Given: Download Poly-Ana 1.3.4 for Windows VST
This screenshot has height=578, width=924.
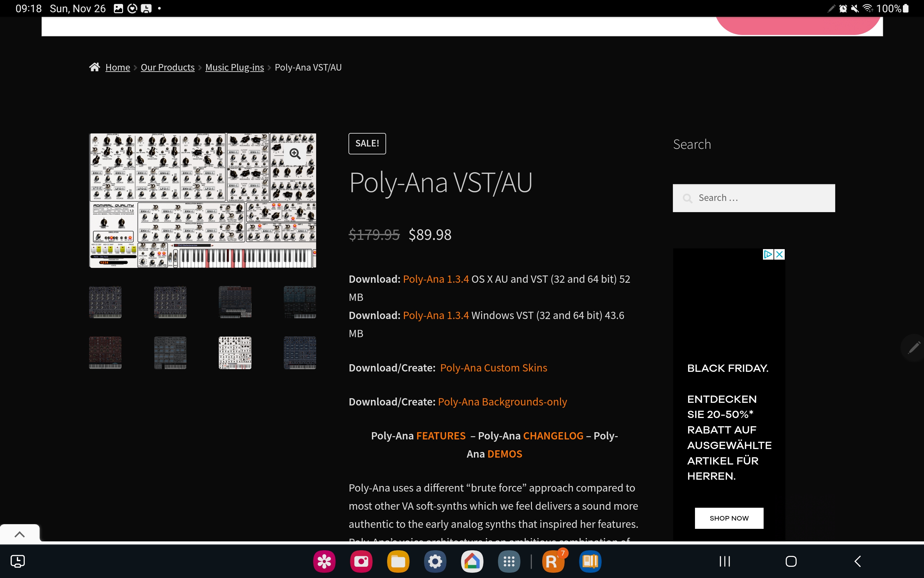Looking at the screenshot, I should tap(436, 315).
